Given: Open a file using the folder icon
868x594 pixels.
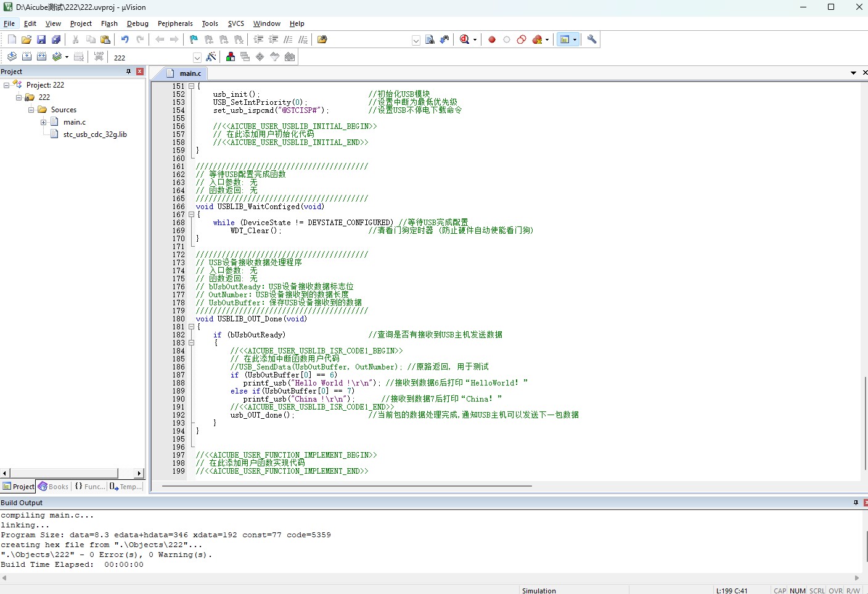Looking at the screenshot, I should pyautogui.click(x=27, y=39).
